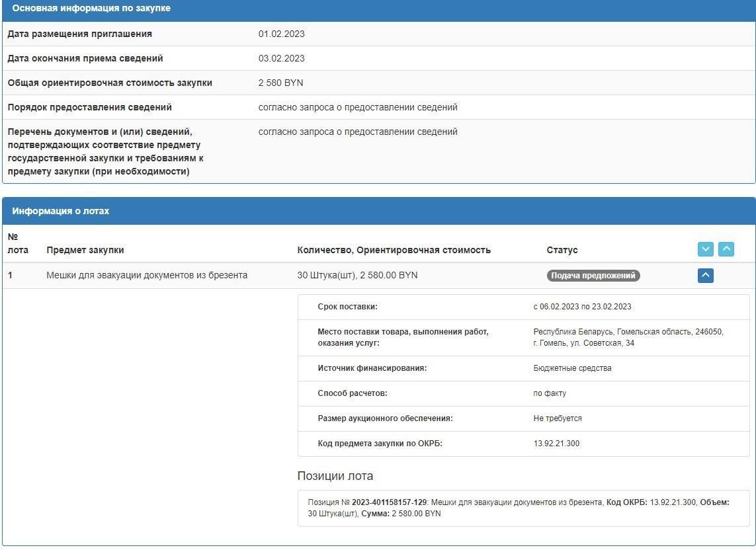Click the delivery period 06.02.2023 по 23.02.2023
Screen dimensions: 756x550
coord(582,307)
